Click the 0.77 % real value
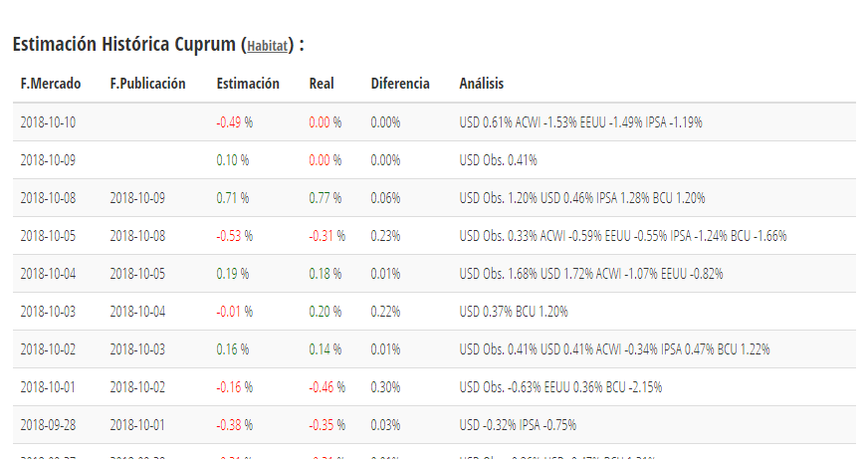This screenshot has height=459, width=868. click(325, 198)
